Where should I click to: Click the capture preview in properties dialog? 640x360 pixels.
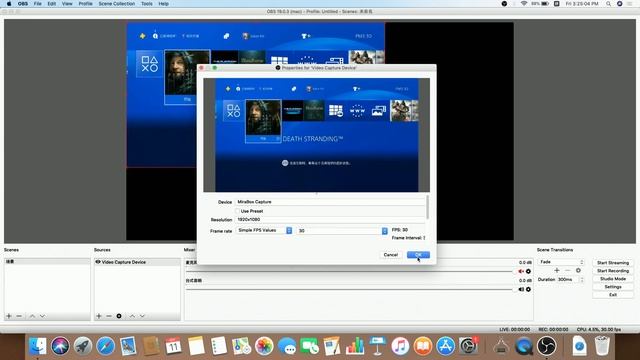317,135
